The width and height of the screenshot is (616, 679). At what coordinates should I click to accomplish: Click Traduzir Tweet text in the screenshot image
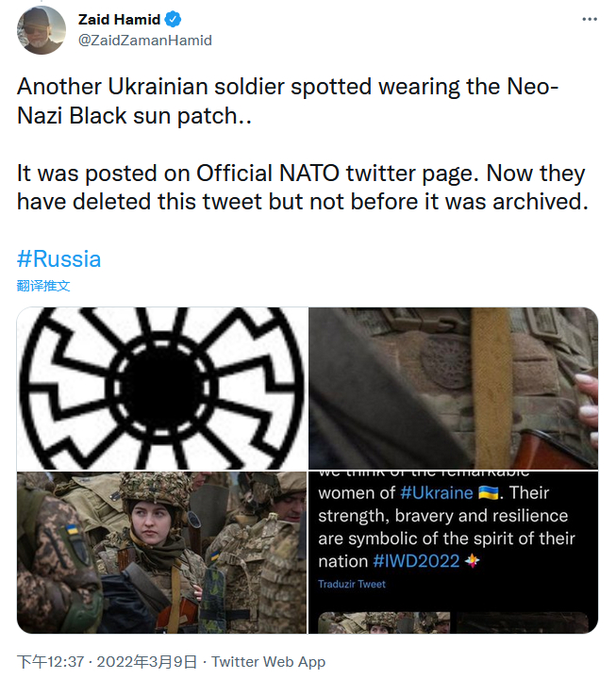pyautogui.click(x=352, y=585)
